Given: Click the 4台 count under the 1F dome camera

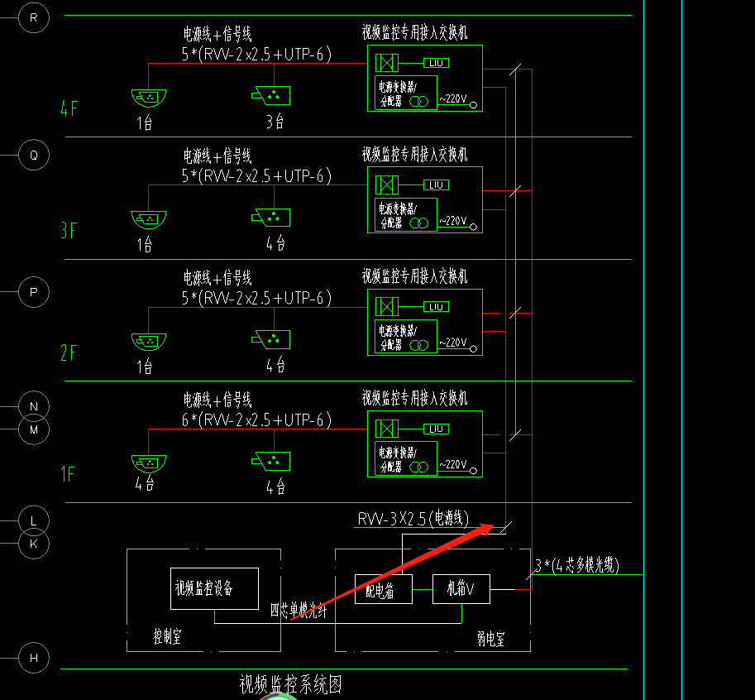Looking at the screenshot, I should [145, 482].
